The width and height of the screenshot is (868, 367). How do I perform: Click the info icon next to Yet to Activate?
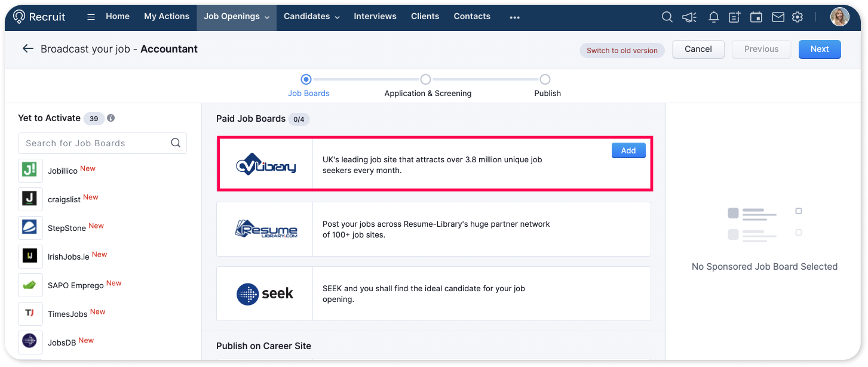click(x=111, y=118)
